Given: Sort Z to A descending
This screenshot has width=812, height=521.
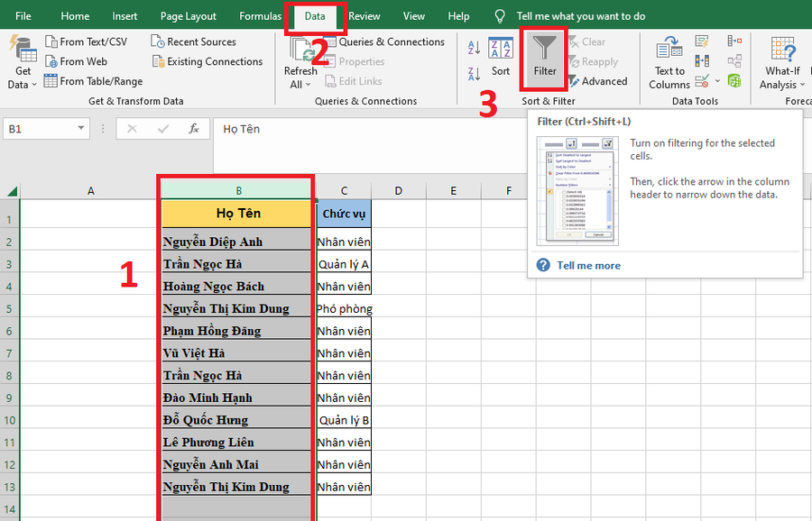Looking at the screenshot, I should (x=474, y=74).
